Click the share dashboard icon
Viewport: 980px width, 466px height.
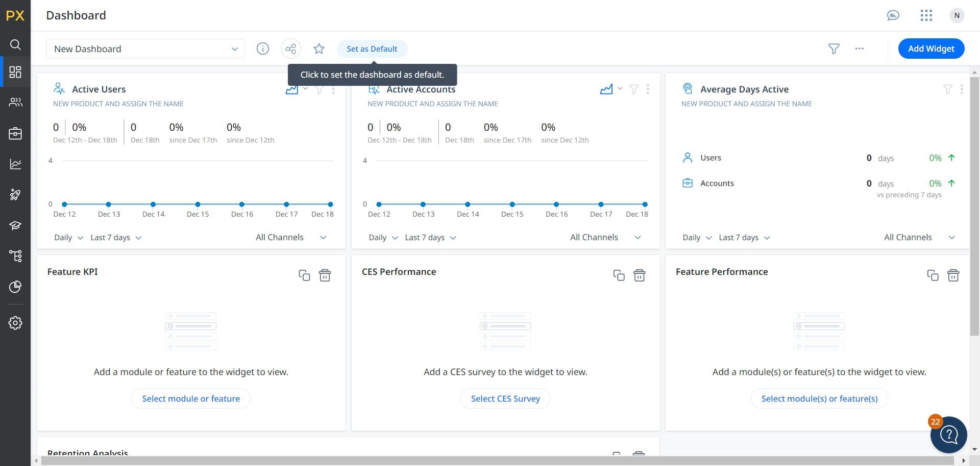tap(290, 49)
